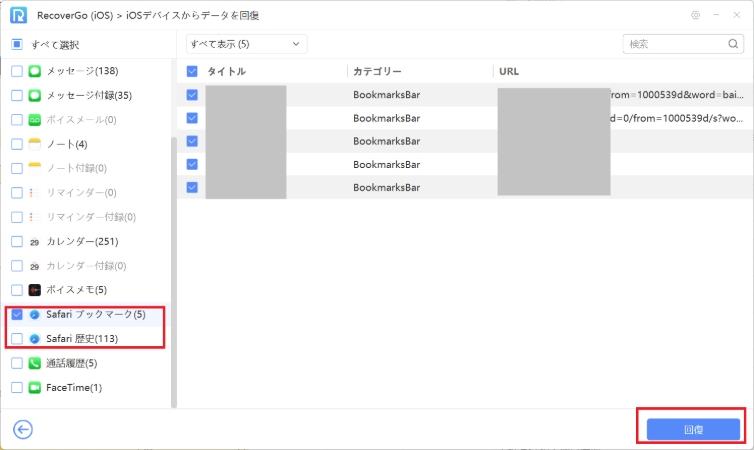Toggle the table header select-all checkbox
Viewport: 754px width, 450px height.
(x=192, y=71)
